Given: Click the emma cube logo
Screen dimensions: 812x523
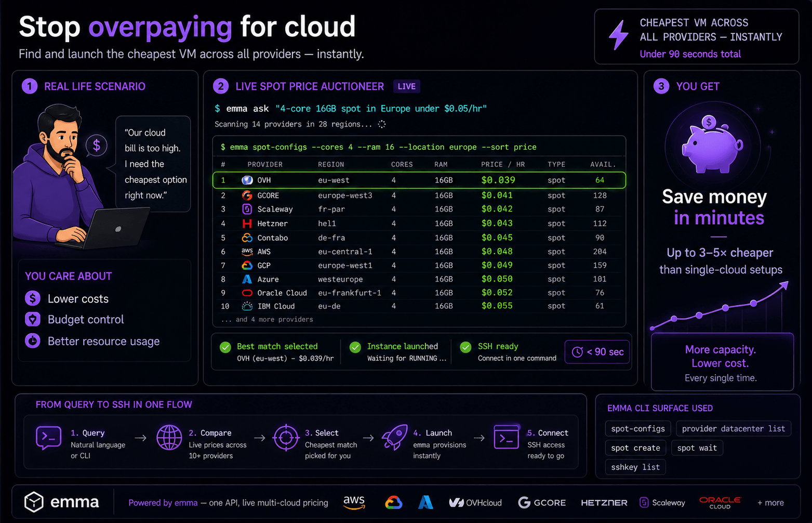Looking at the screenshot, I should click(x=34, y=502).
